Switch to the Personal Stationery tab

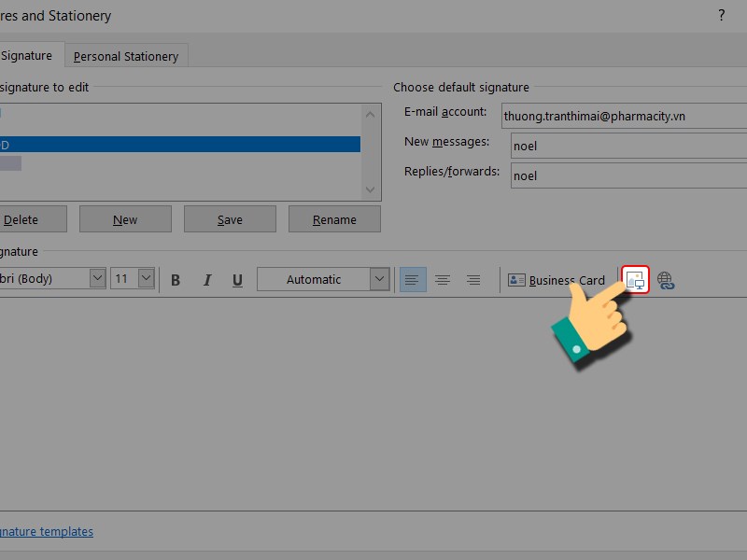tap(126, 56)
